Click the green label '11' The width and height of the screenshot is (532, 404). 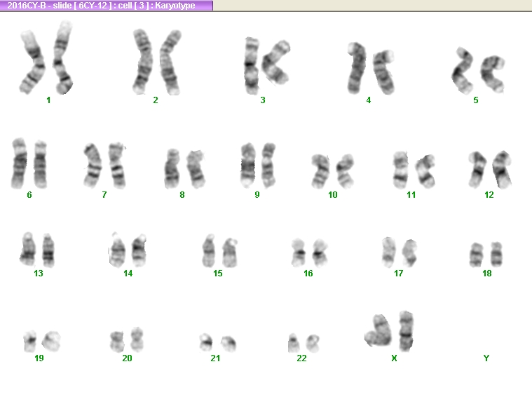[x=411, y=195]
